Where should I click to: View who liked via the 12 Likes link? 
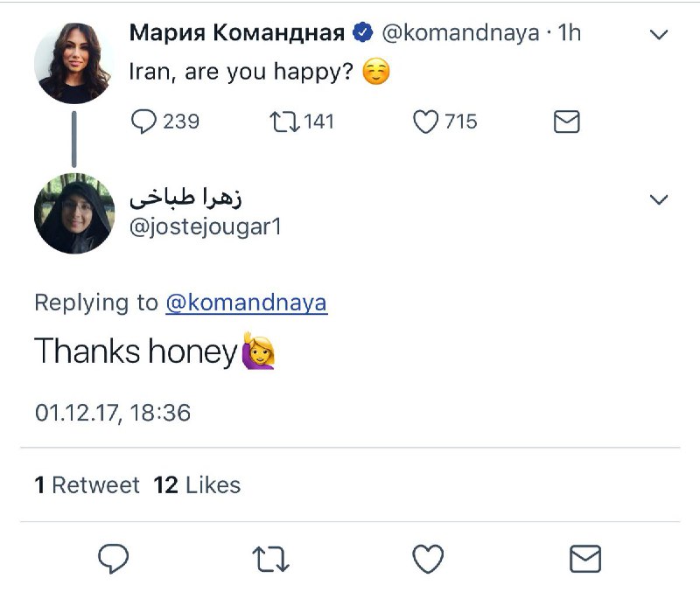(x=195, y=484)
